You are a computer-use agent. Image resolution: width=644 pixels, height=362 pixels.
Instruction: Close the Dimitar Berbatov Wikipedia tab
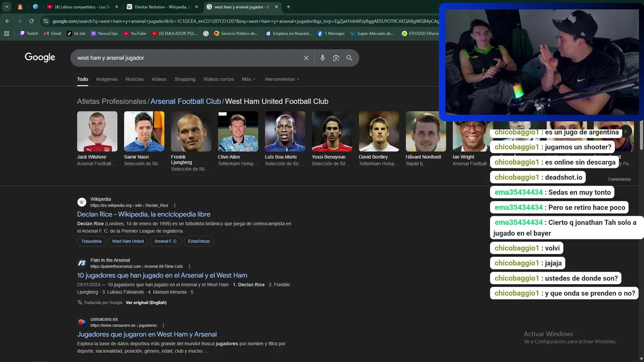pyautogui.click(x=196, y=7)
